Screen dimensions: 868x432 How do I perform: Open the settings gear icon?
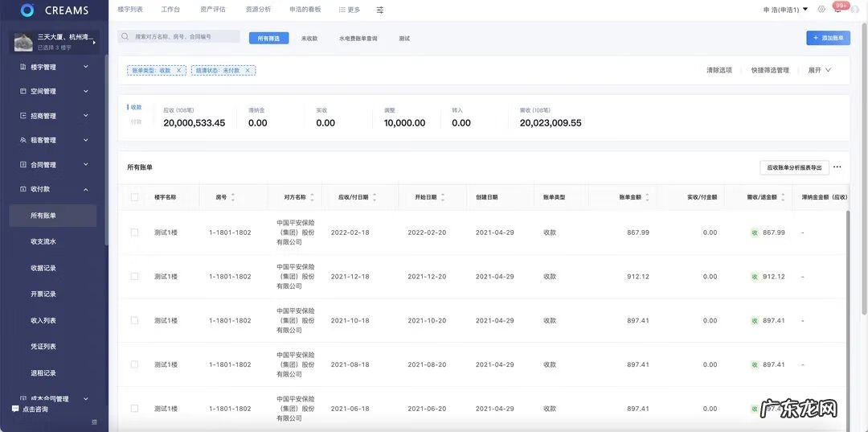[x=821, y=10]
